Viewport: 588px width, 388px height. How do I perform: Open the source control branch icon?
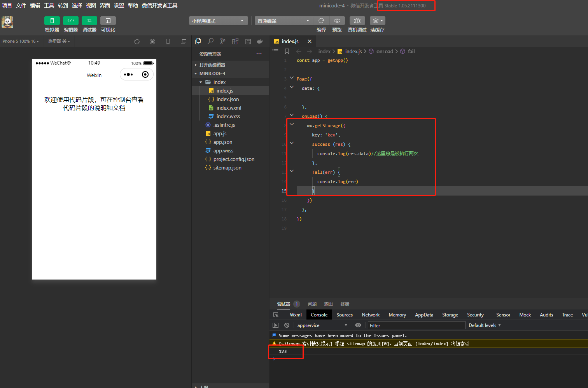coord(223,41)
